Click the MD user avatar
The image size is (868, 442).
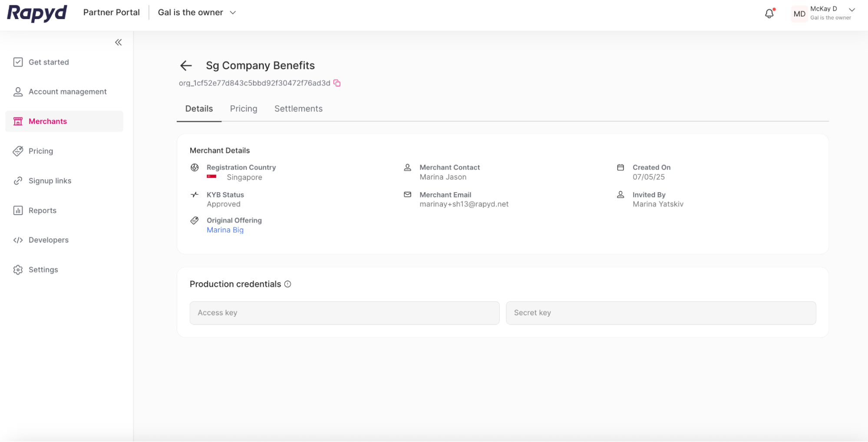(x=799, y=13)
